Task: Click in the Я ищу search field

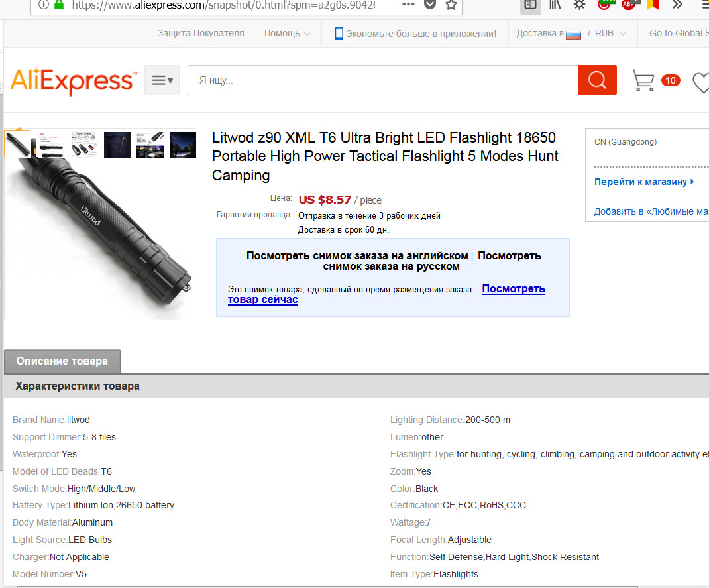Action: [x=383, y=80]
